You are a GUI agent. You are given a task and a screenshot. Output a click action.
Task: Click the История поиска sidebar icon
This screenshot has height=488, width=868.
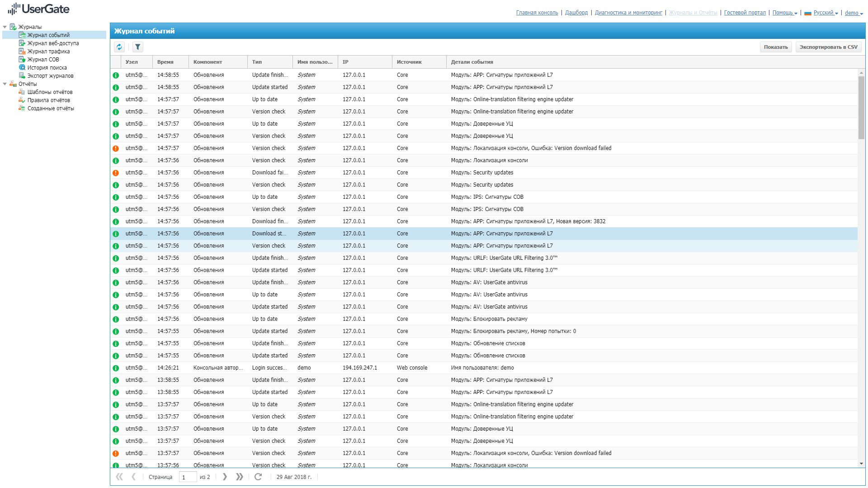[x=22, y=67]
